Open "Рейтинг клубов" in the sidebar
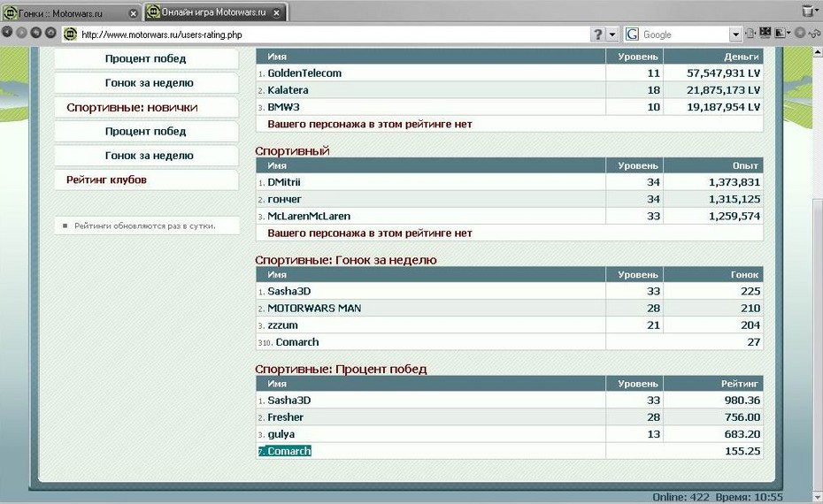This screenshot has width=823, height=504. [146, 179]
